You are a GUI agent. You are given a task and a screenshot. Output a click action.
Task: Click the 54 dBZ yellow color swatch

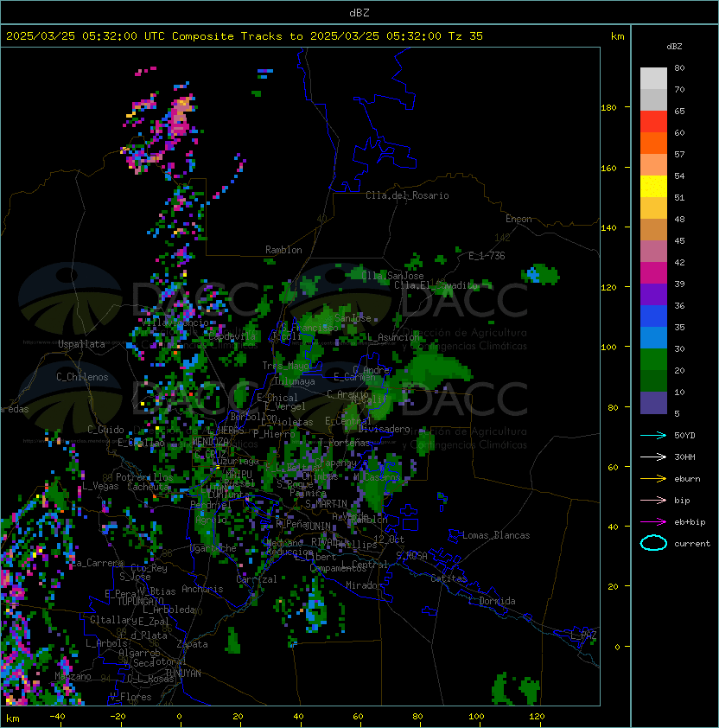click(x=653, y=186)
